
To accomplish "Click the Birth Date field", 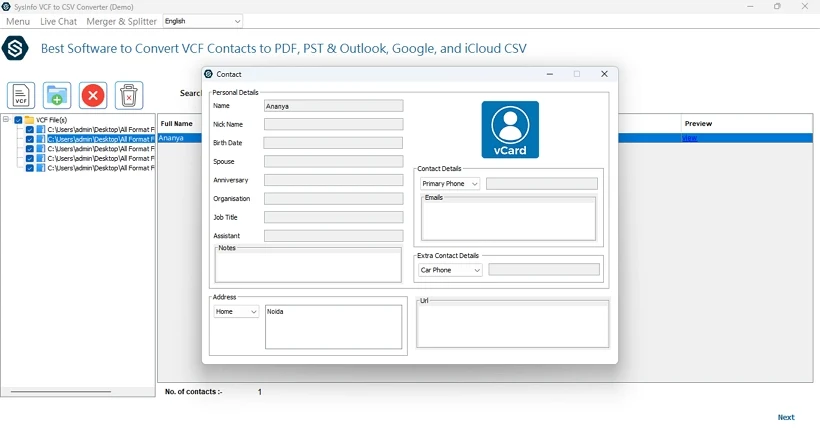I will [333, 143].
